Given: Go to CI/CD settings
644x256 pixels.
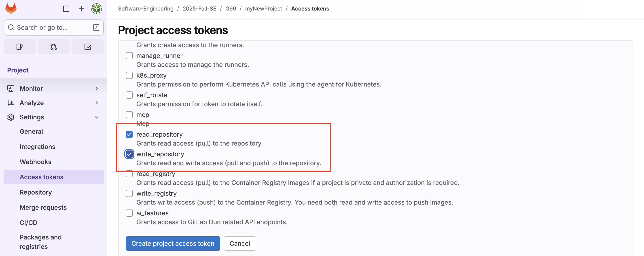Looking at the screenshot, I should click(28, 222).
